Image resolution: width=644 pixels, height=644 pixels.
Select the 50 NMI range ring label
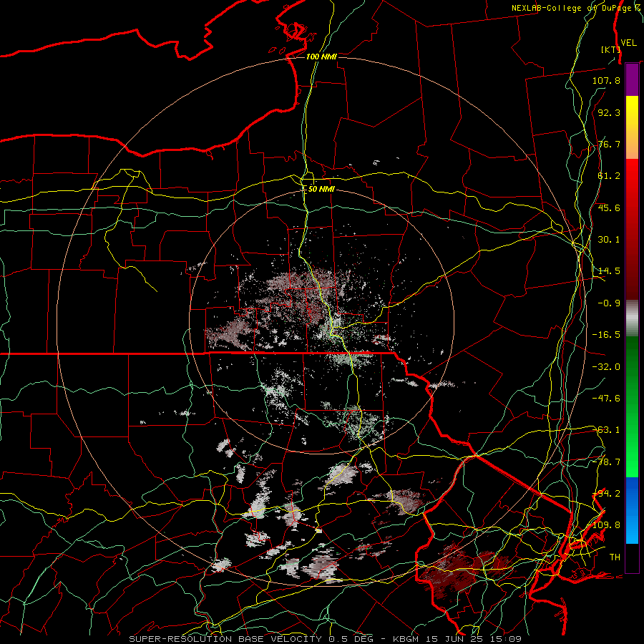(x=321, y=189)
